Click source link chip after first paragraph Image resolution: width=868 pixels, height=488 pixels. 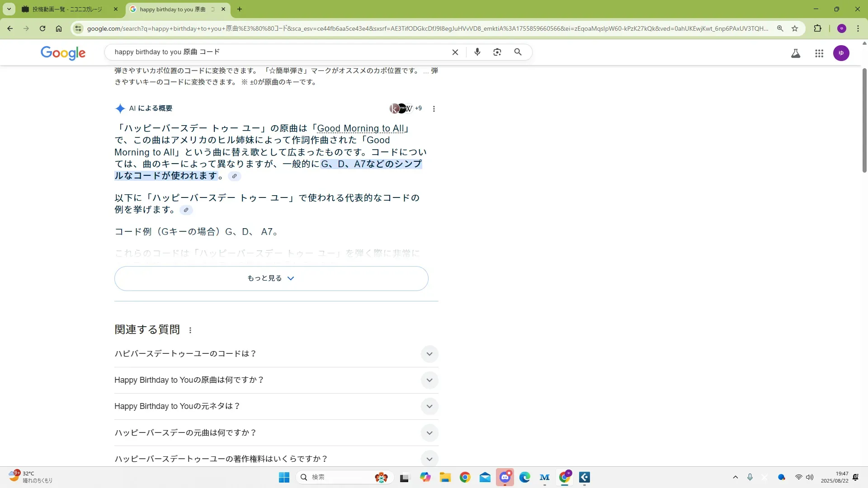click(234, 176)
